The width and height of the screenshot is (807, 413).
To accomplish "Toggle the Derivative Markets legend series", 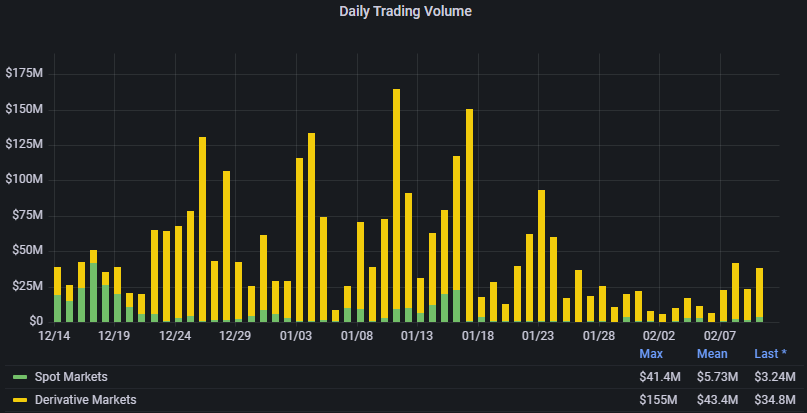I will point(85,400).
